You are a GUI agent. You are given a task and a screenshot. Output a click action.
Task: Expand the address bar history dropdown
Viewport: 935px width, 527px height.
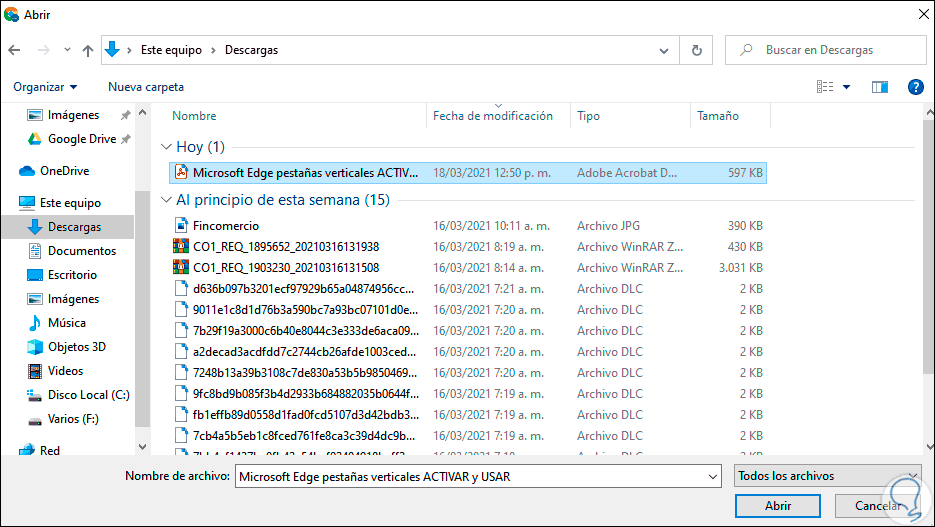click(x=664, y=50)
